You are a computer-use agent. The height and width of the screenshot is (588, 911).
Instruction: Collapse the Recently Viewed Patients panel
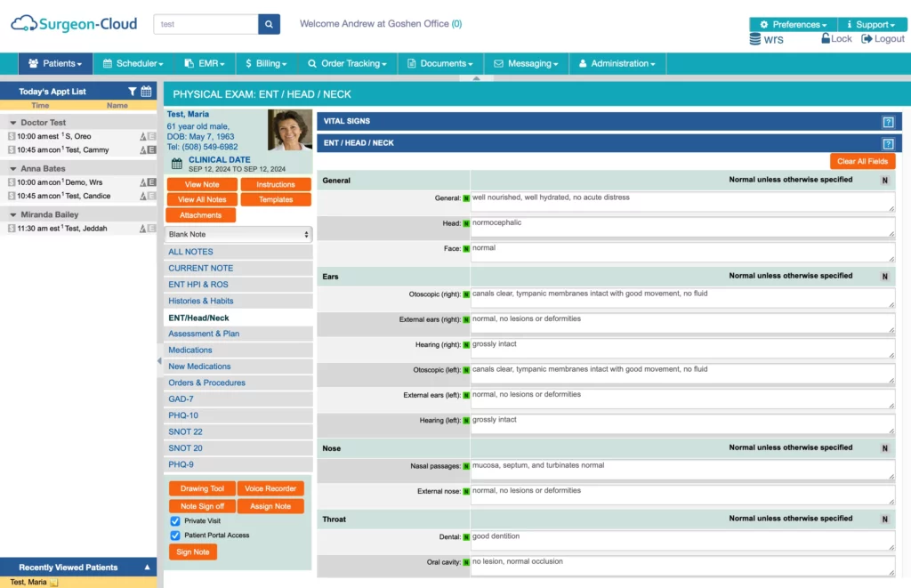point(148,568)
